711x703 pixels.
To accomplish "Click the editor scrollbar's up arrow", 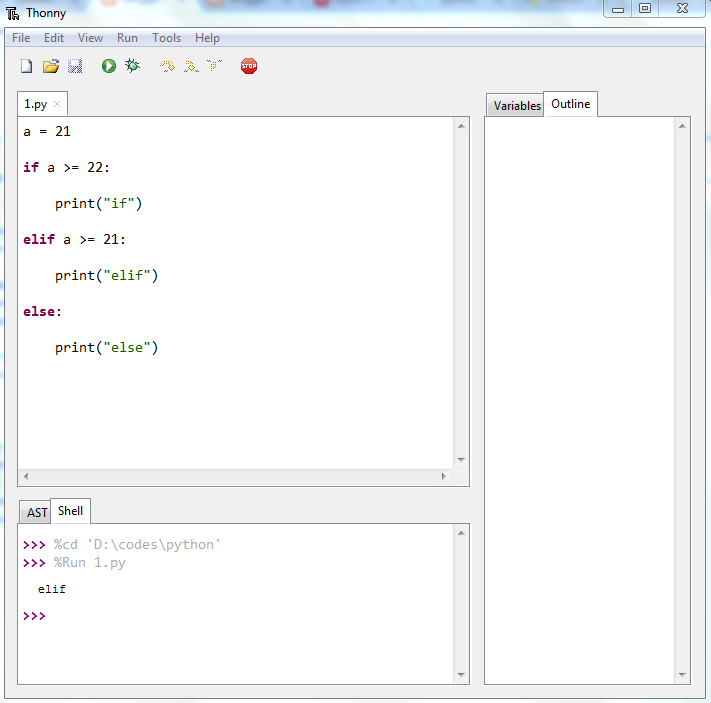I will pos(461,126).
